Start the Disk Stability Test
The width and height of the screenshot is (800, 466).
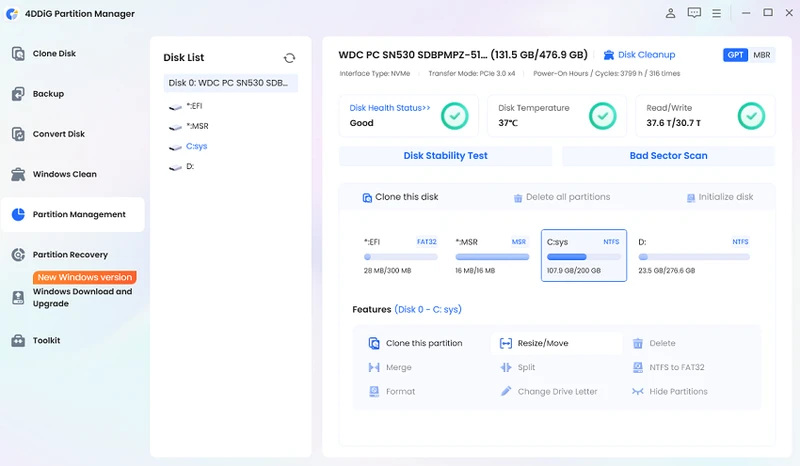tap(445, 156)
